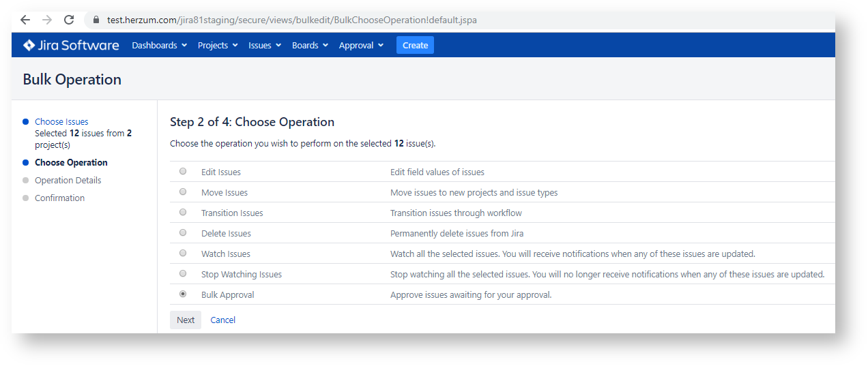Viewport: 868px width, 366px height.
Task: Click the browser back arrow
Action: pyautogui.click(x=25, y=20)
